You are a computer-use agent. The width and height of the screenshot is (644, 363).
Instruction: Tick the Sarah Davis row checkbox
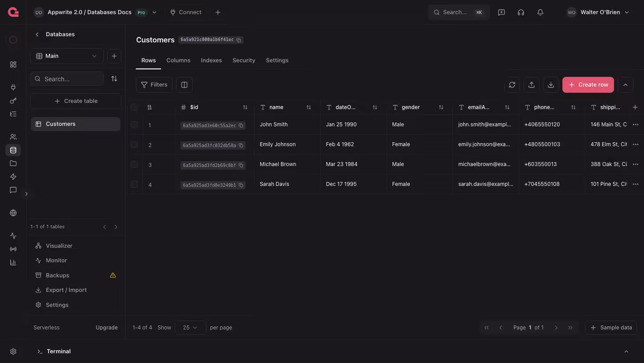tap(134, 184)
